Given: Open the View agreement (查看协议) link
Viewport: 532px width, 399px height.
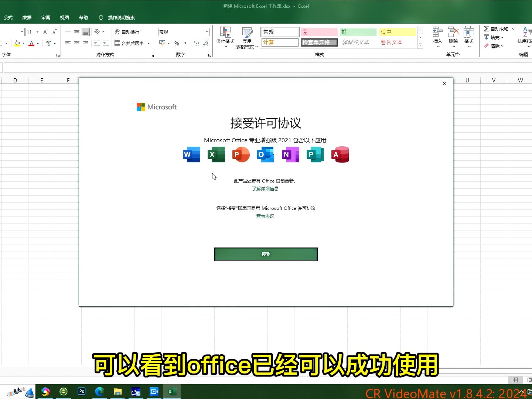Looking at the screenshot, I should point(265,216).
